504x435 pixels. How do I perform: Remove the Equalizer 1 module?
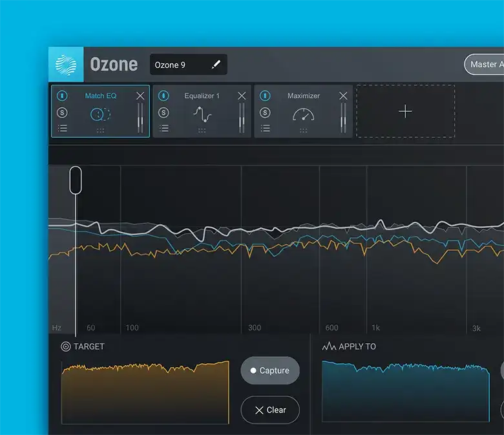(242, 96)
